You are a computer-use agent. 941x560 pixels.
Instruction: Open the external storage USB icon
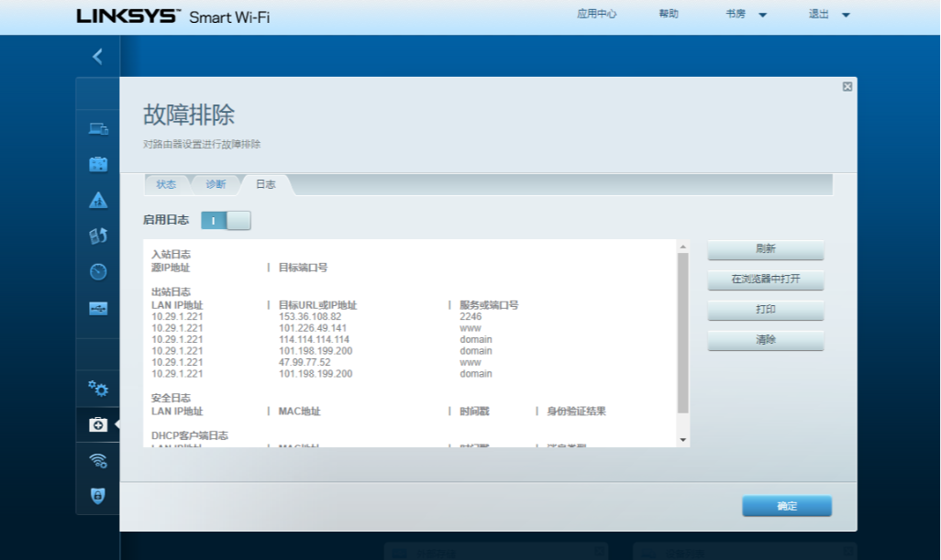98,308
